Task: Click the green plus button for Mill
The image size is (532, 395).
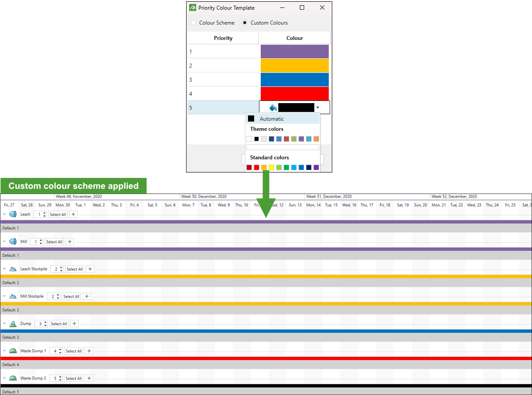Action: [x=70, y=242]
